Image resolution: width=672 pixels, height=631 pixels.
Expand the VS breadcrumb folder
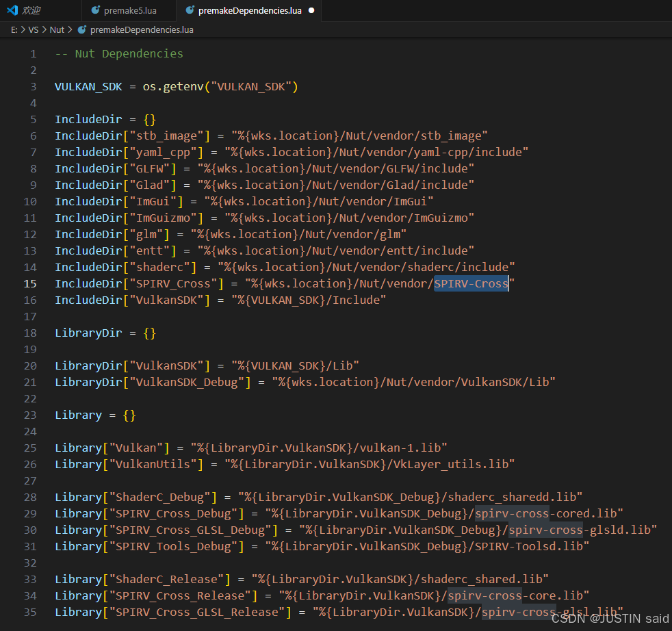pos(33,29)
